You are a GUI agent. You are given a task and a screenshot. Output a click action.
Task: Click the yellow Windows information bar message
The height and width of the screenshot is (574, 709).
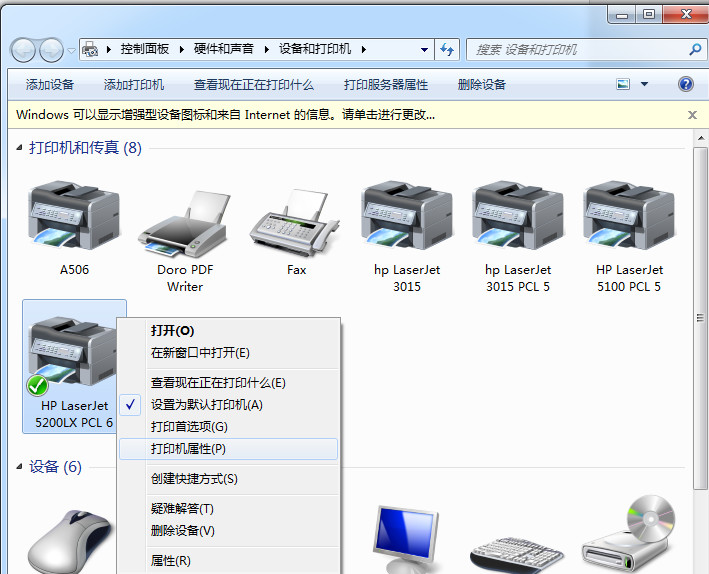tap(225, 115)
